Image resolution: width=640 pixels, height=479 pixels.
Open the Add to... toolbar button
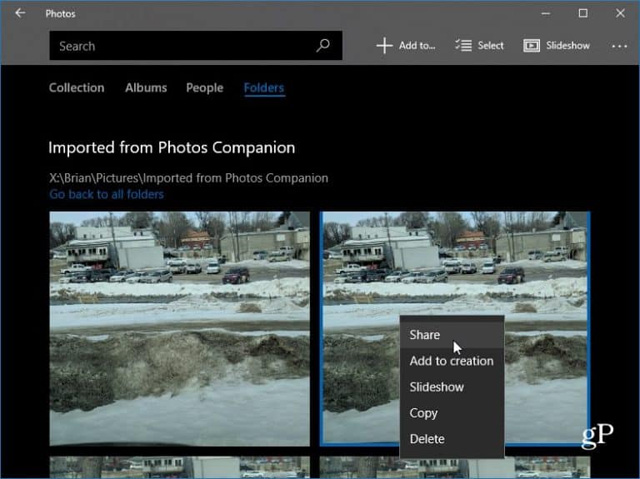tap(406, 46)
